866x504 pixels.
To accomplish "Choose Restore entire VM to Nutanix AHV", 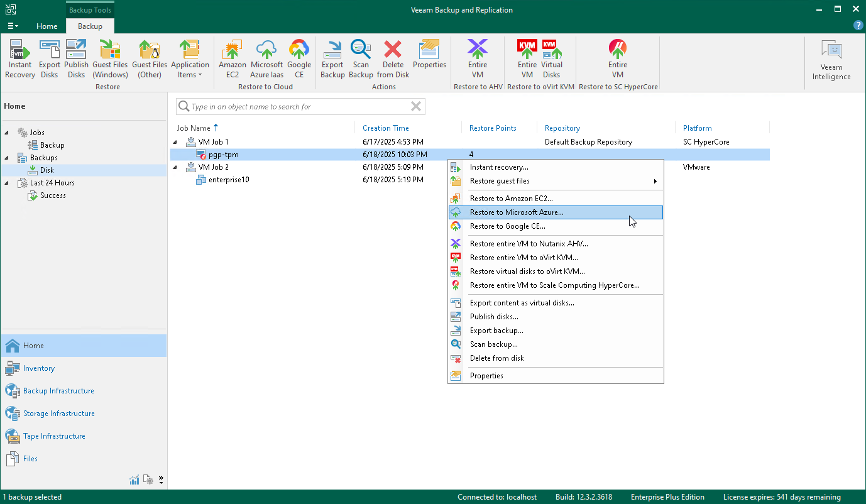I will (x=556, y=244).
